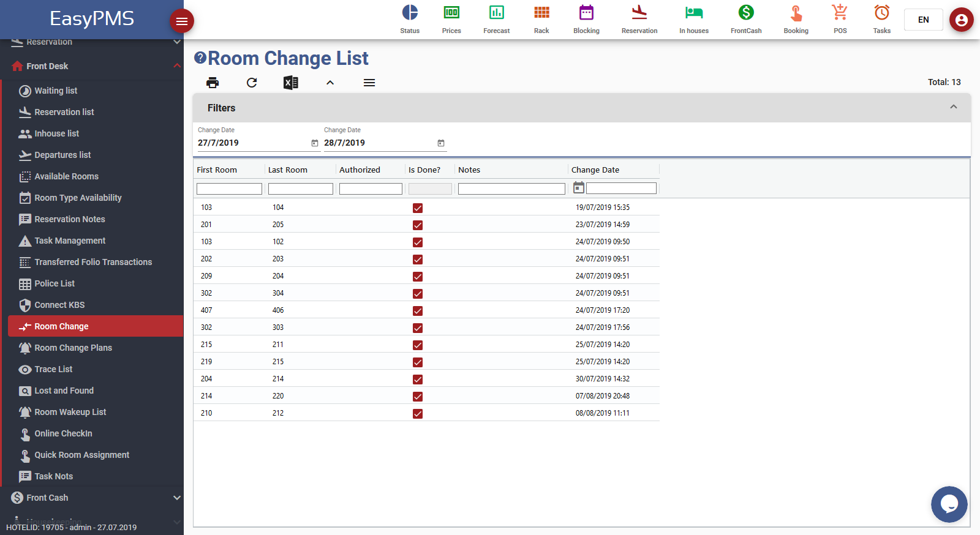
Task: Click the red hamburger menu button
Action: click(182, 21)
